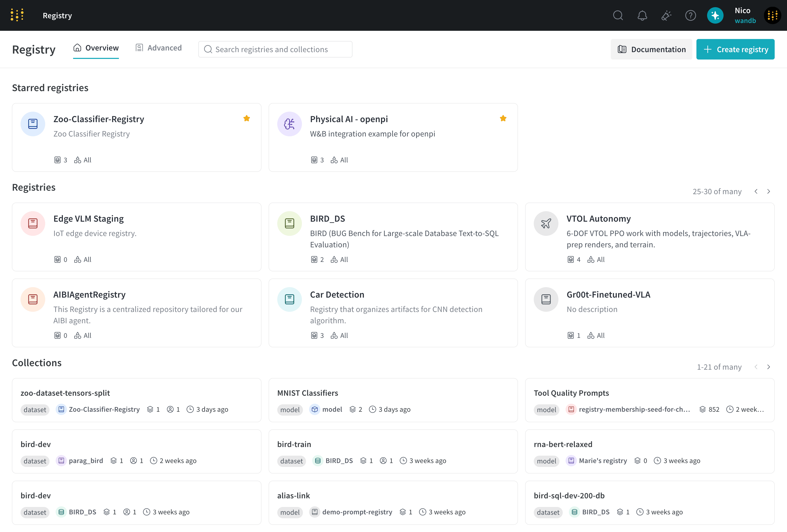The image size is (787, 532).
Task: Click the Marie's registry chip
Action: pyautogui.click(x=597, y=461)
